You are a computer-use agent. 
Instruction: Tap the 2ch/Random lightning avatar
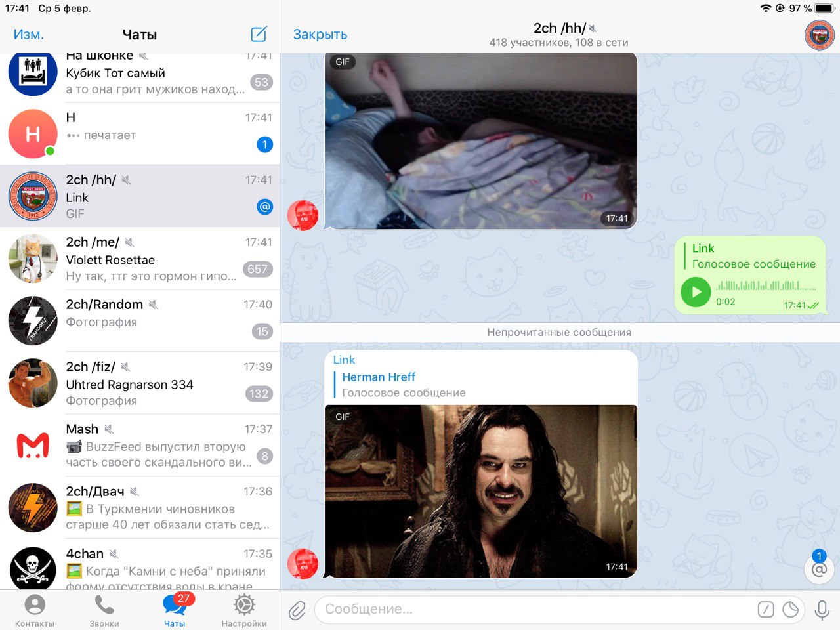click(33, 321)
